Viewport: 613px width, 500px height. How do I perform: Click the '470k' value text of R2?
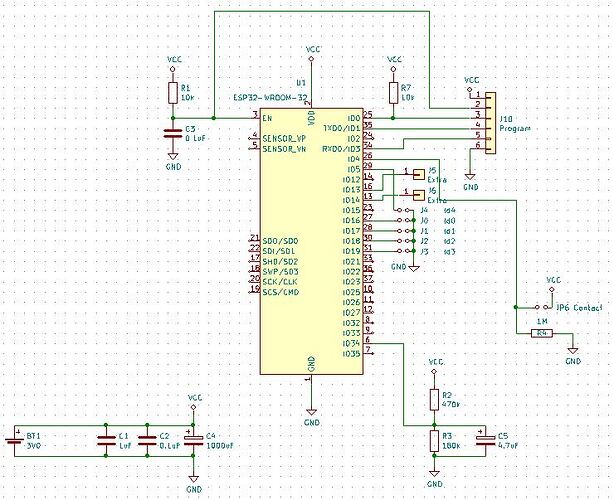pyautogui.click(x=451, y=404)
